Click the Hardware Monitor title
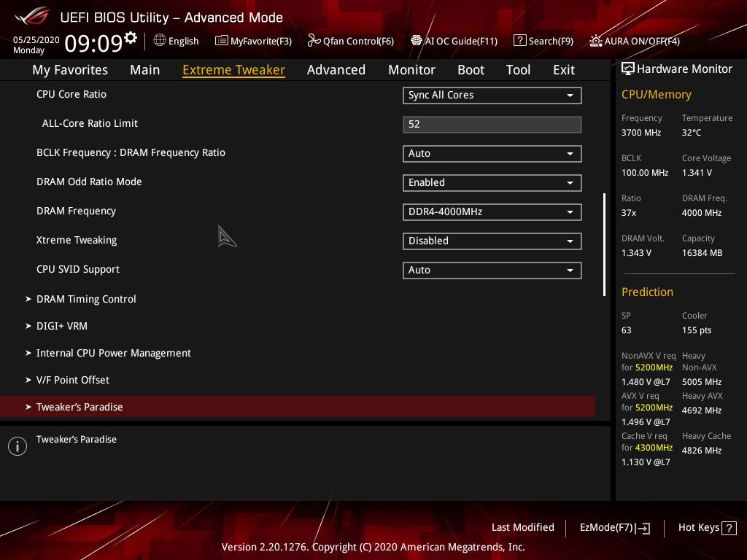The height and width of the screenshot is (560, 747). 684,69
